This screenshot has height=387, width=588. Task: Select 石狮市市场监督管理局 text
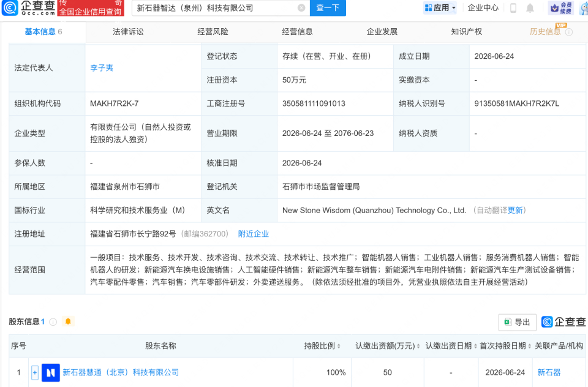pos(321,187)
